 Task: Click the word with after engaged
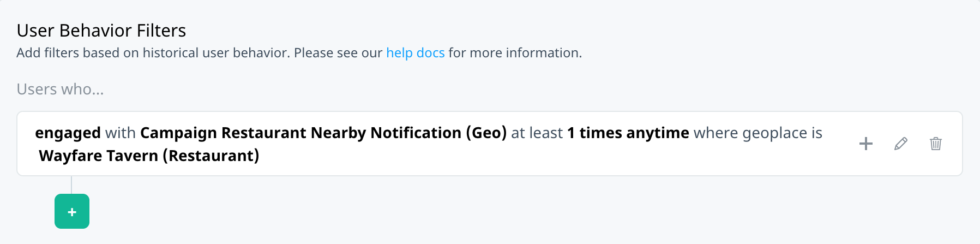(x=121, y=133)
